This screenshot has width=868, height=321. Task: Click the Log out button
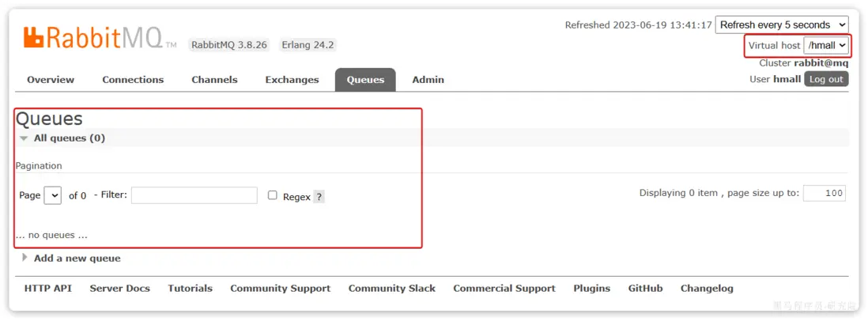pyautogui.click(x=826, y=79)
